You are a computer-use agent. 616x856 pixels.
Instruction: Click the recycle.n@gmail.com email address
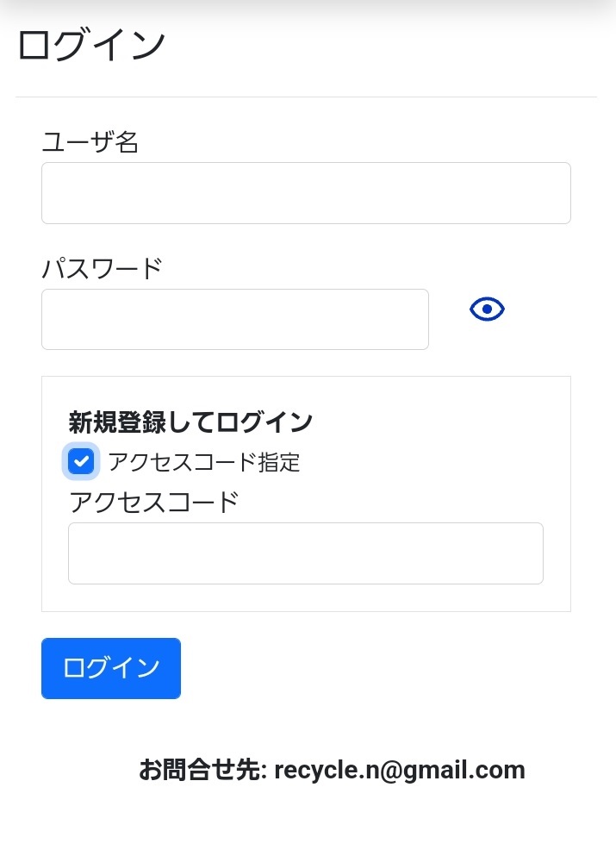[x=399, y=769]
